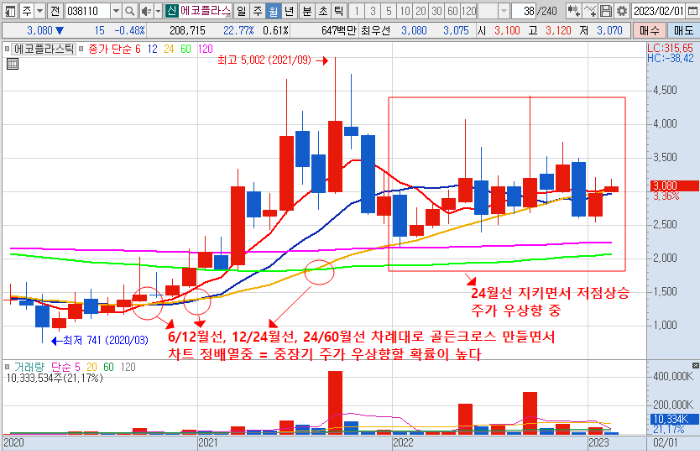Select the 초 second chart period
The height and width of the screenshot is (451, 700).
(x=323, y=10)
